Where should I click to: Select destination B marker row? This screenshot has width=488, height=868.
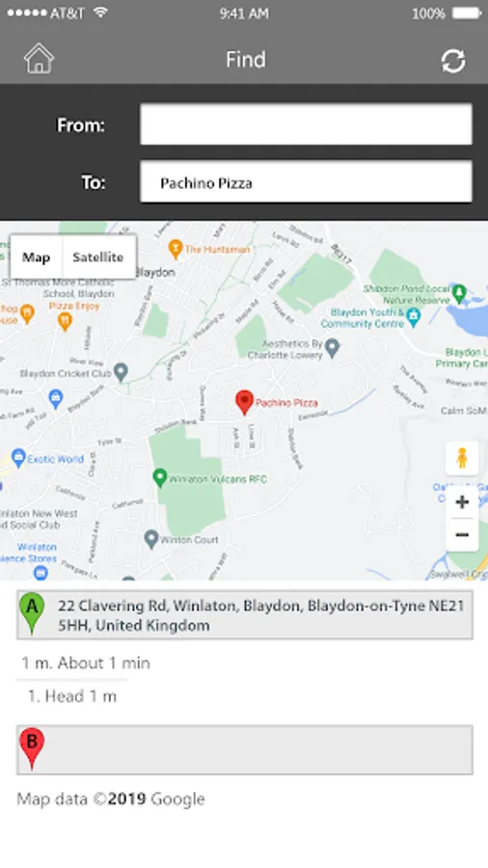(245, 750)
